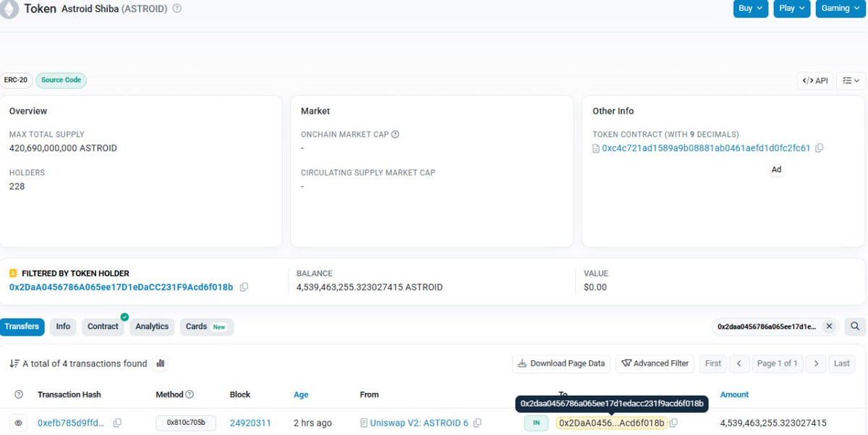Copy transaction hash 0xefb785d9ffd...
Viewport: 868px width, 435px height.
(x=117, y=423)
